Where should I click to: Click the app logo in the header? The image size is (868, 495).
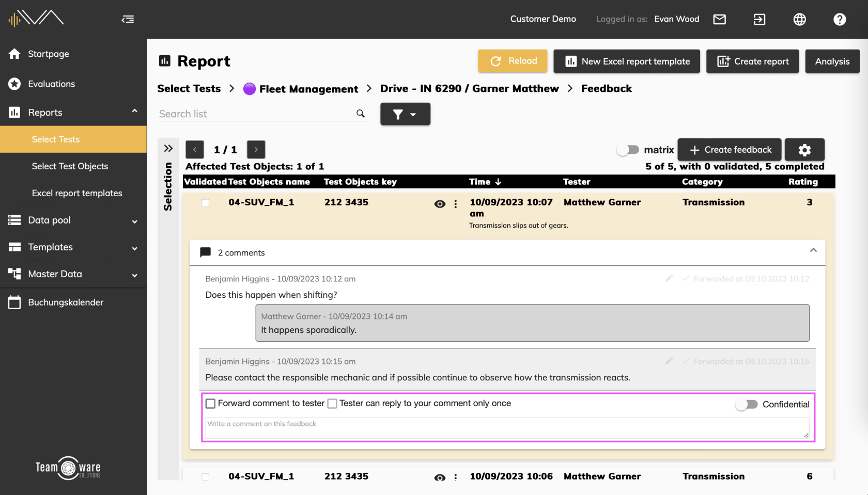click(x=36, y=19)
